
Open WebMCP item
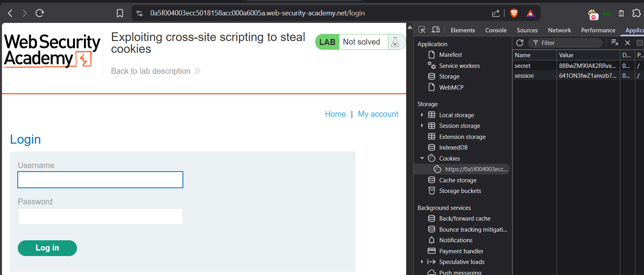(x=451, y=87)
